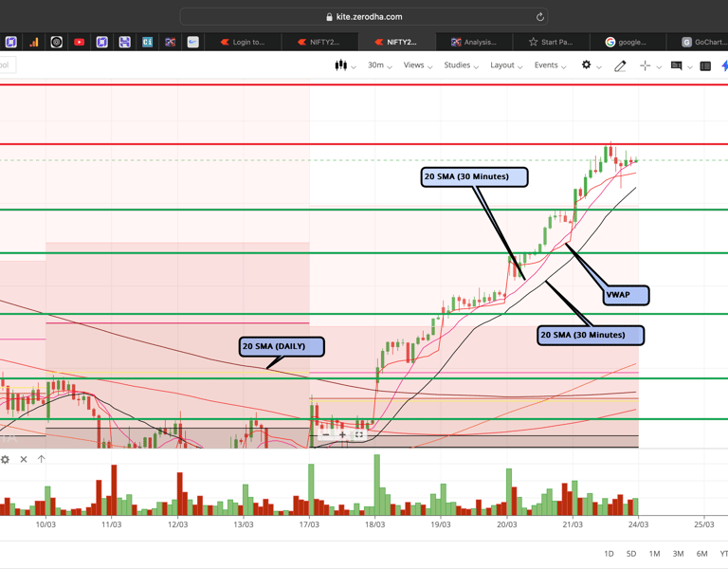Open the Start Pa... tab
Viewport: 728px width, 569px height.
(x=551, y=42)
